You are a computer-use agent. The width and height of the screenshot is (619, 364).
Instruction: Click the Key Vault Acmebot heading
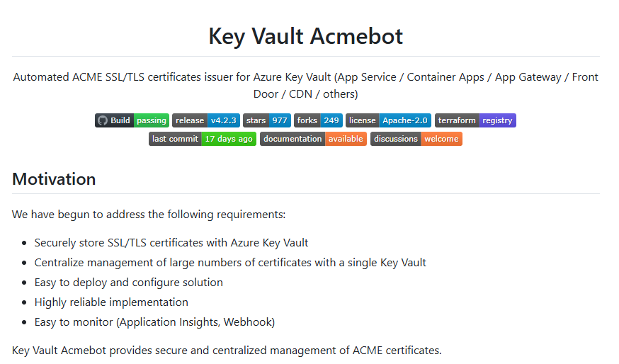point(305,36)
